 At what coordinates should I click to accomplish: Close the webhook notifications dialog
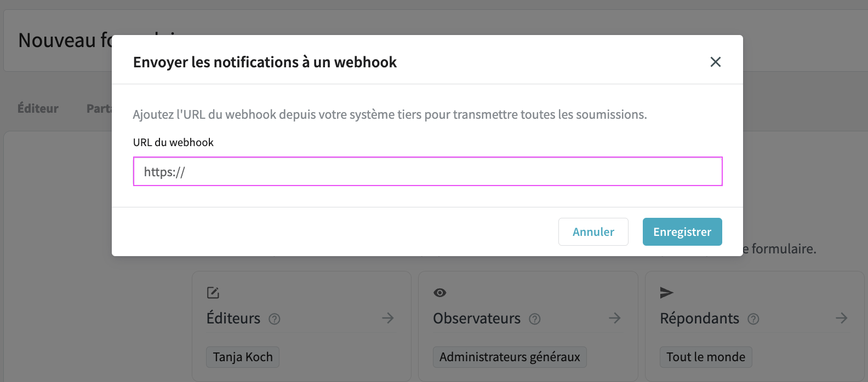(715, 62)
